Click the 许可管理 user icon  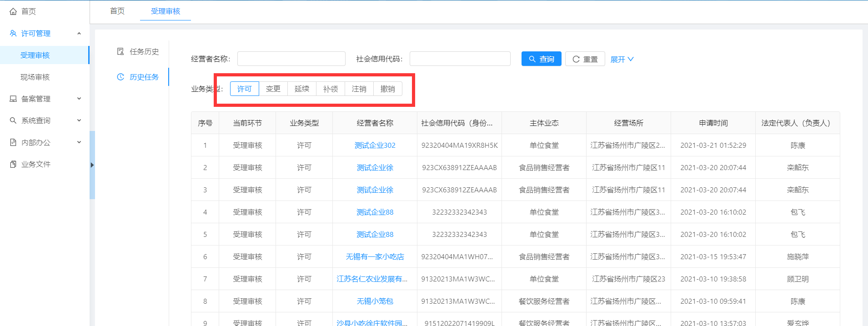tap(13, 33)
